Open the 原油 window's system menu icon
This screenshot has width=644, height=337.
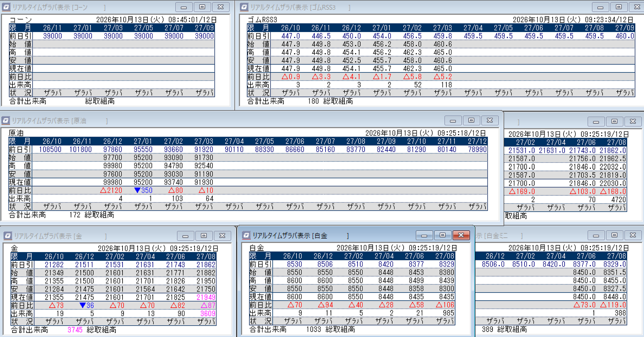[x=6, y=120]
